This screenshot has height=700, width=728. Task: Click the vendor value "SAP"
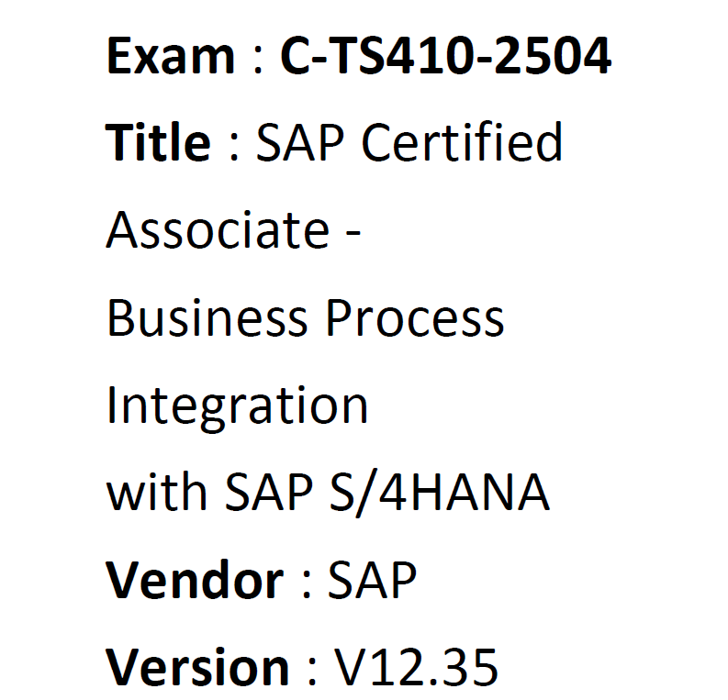372,579
